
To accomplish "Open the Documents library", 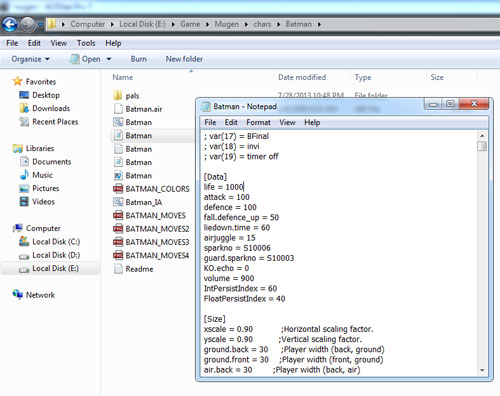I will [x=52, y=162].
